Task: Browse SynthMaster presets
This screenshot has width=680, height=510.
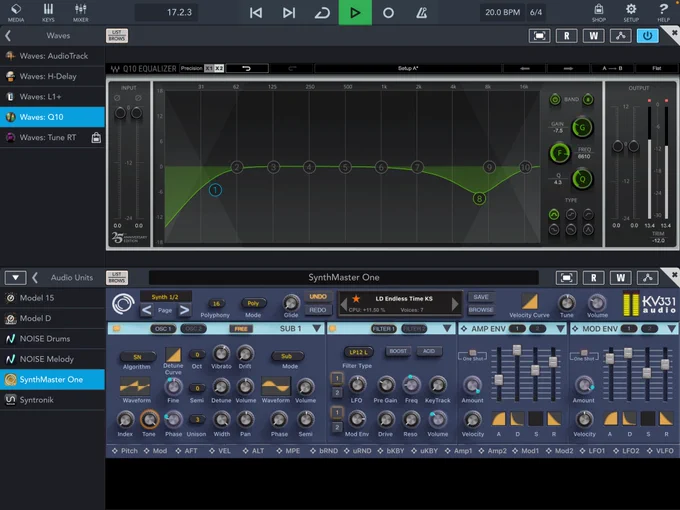Action: point(481,310)
